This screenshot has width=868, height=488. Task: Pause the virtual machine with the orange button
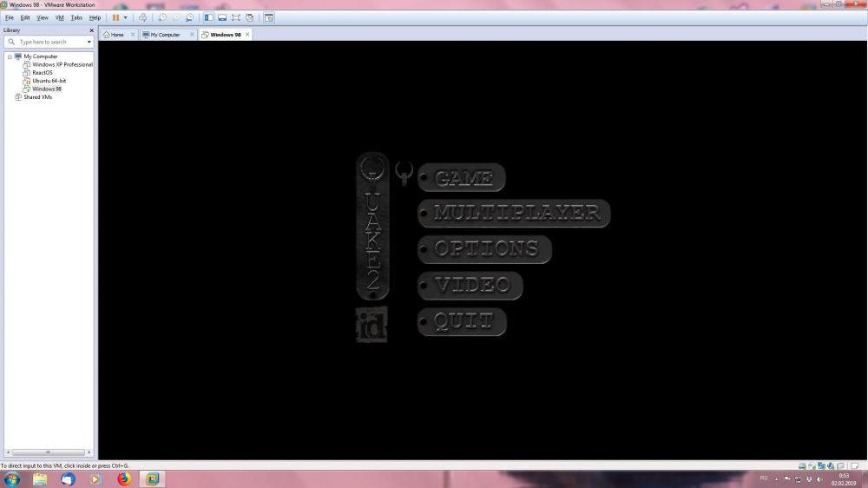click(115, 17)
